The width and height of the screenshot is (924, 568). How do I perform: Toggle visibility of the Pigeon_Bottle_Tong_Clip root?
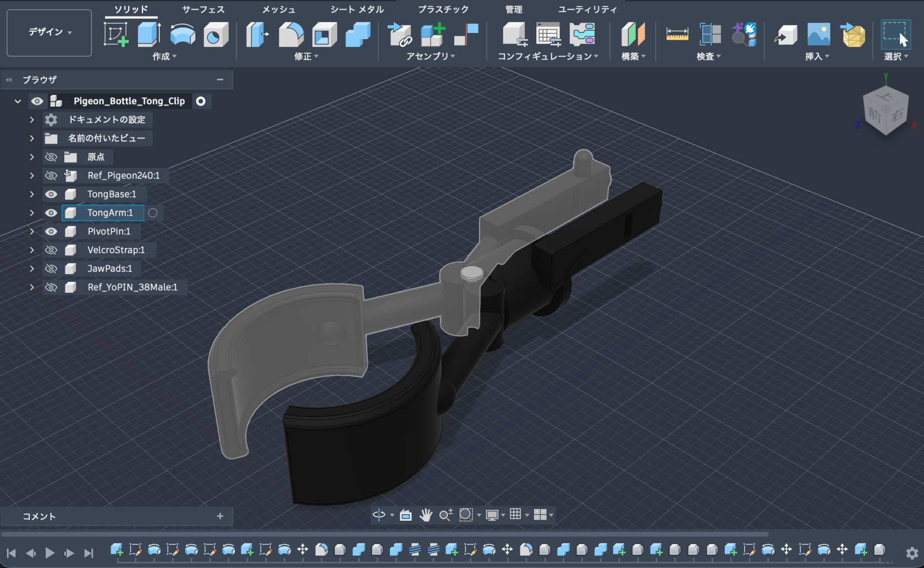click(37, 101)
